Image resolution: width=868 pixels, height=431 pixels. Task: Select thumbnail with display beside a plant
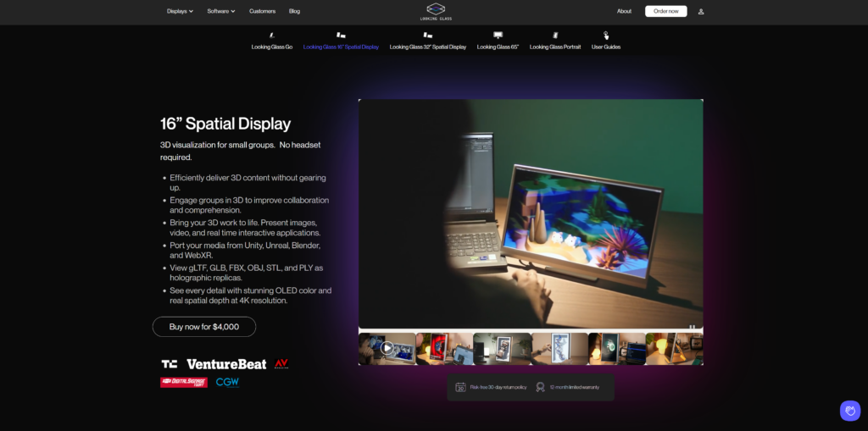pos(502,349)
